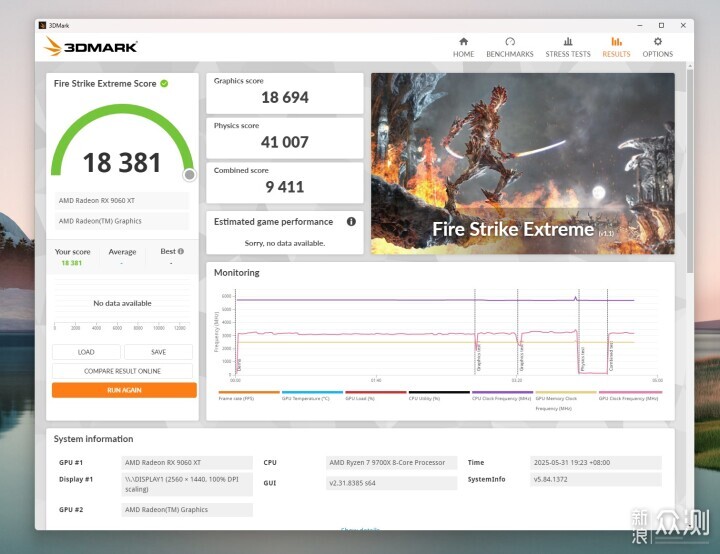Click the orange RUN AGAIN button

124,390
